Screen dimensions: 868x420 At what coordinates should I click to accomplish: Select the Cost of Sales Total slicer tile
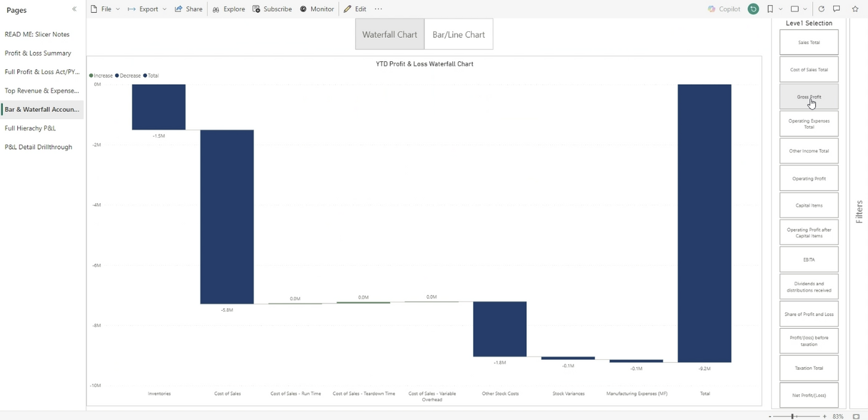[809, 70]
